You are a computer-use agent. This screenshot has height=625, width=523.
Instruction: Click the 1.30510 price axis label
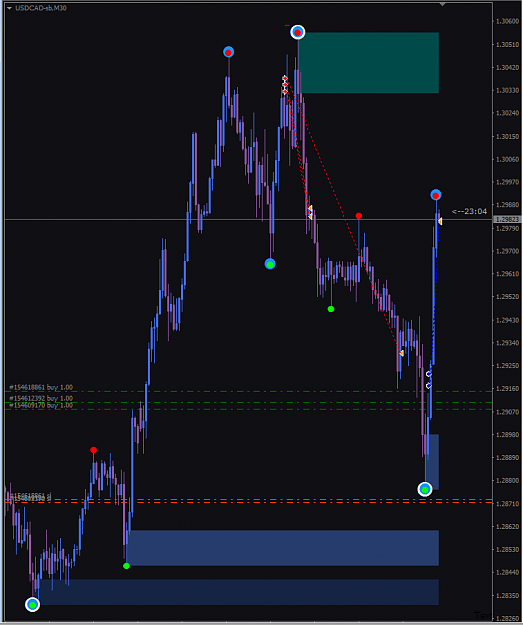507,45
